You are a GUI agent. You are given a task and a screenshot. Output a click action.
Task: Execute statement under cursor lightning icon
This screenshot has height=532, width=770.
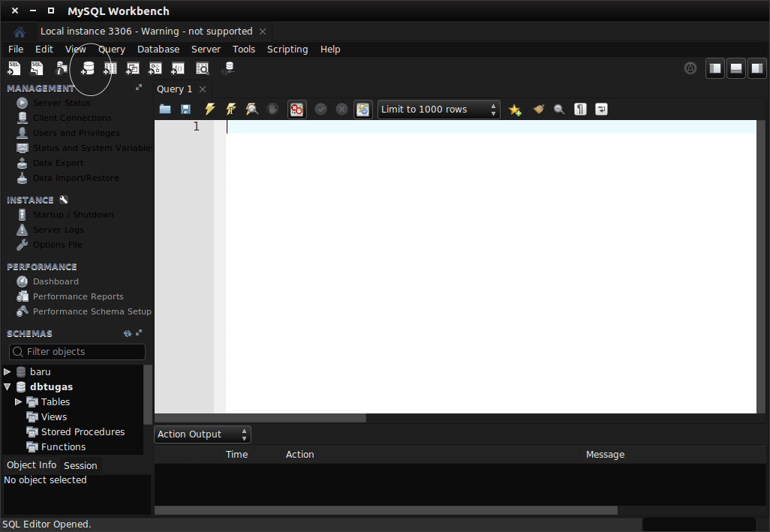(231, 109)
